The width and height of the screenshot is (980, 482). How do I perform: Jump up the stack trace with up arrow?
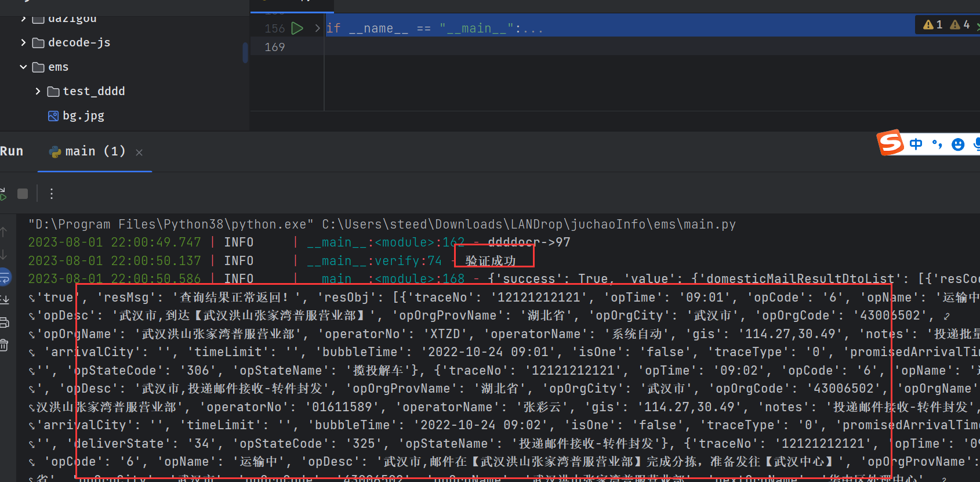click(x=3, y=232)
